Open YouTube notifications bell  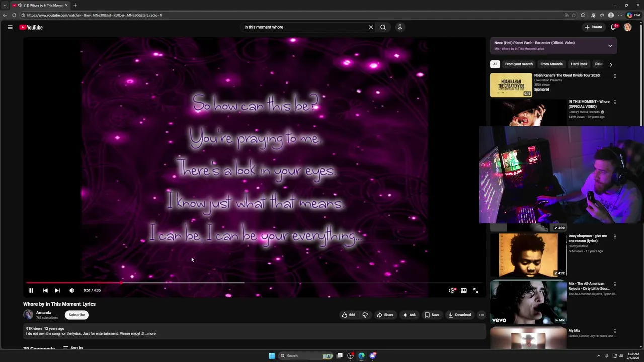coord(613,27)
